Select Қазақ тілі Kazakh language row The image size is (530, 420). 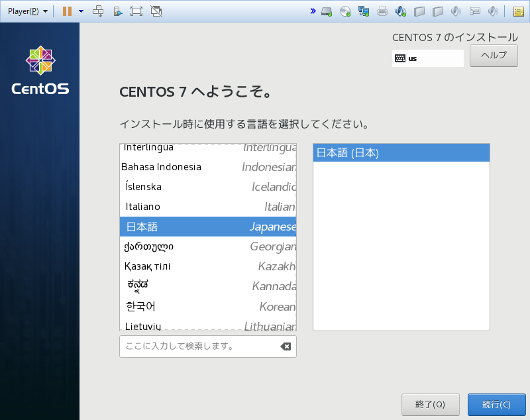tap(208, 266)
